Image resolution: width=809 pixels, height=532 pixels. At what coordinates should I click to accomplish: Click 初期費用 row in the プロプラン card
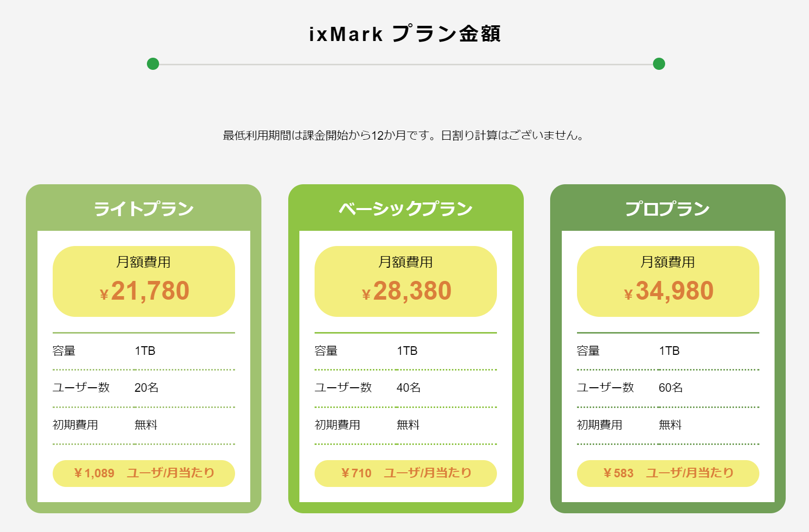pos(668,425)
